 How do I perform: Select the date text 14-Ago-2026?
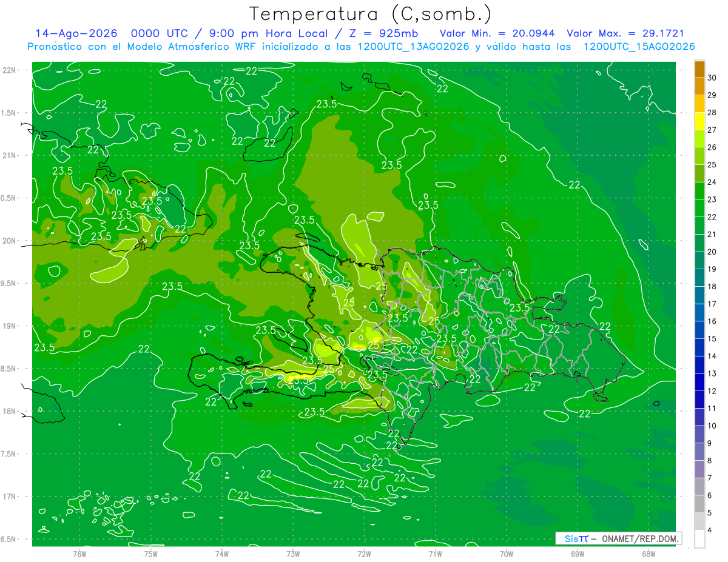coord(76,33)
